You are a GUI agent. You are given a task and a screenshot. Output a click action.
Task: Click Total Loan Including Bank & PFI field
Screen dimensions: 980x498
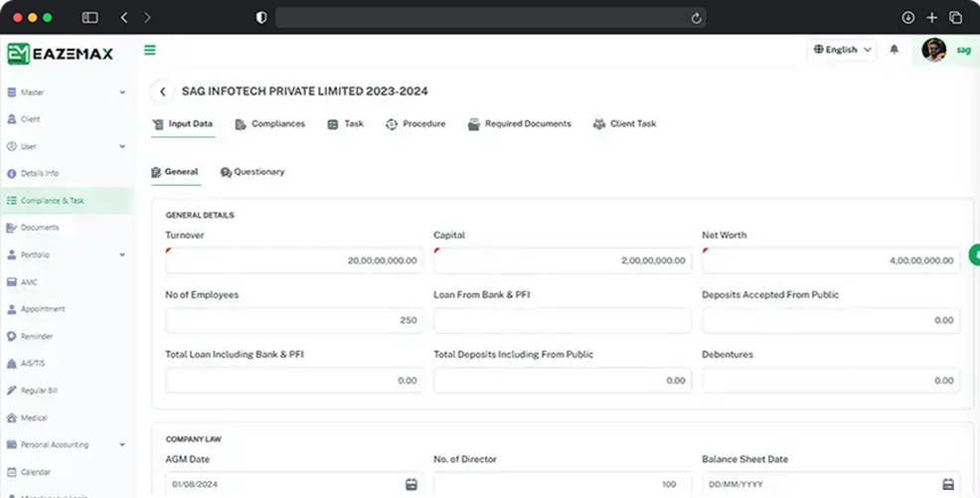coord(294,381)
